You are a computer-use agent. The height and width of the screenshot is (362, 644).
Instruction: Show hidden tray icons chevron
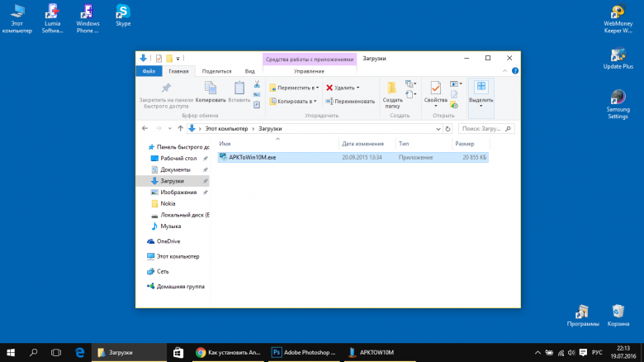pos(537,353)
